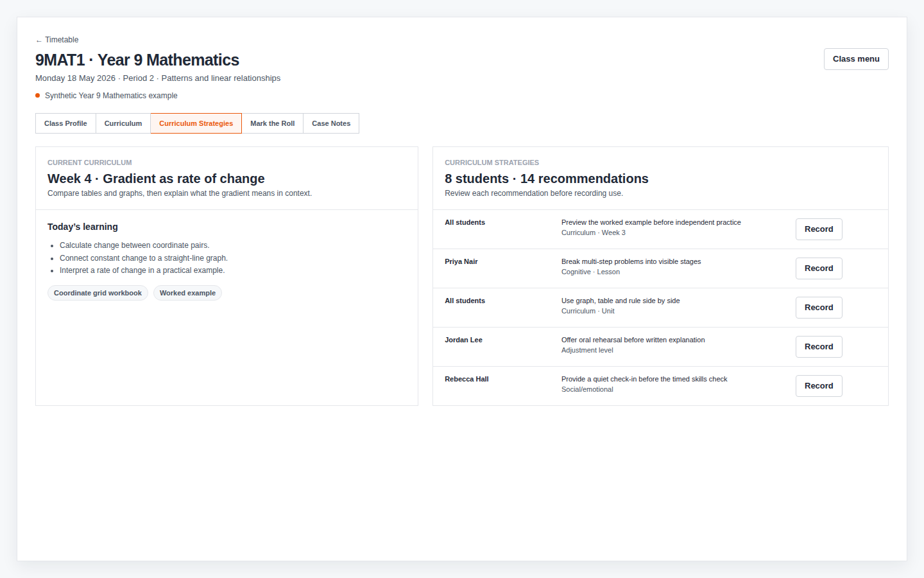Screen dimensions: 924x578
Task: Click 'Calculate change between coordinate pairs.' bullet
Action: click(134, 245)
